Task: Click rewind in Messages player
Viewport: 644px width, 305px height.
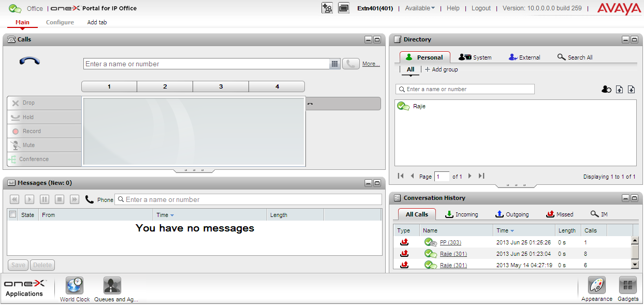Action: pyautogui.click(x=14, y=199)
